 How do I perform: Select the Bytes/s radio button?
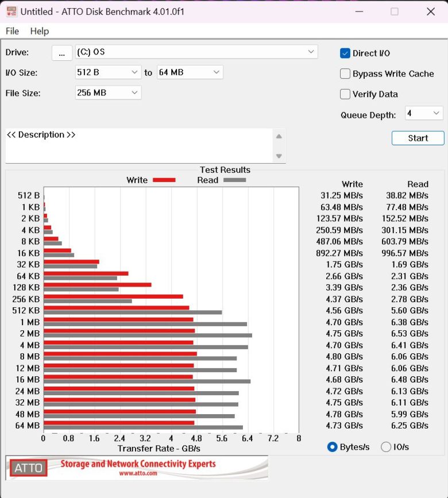[x=332, y=447]
